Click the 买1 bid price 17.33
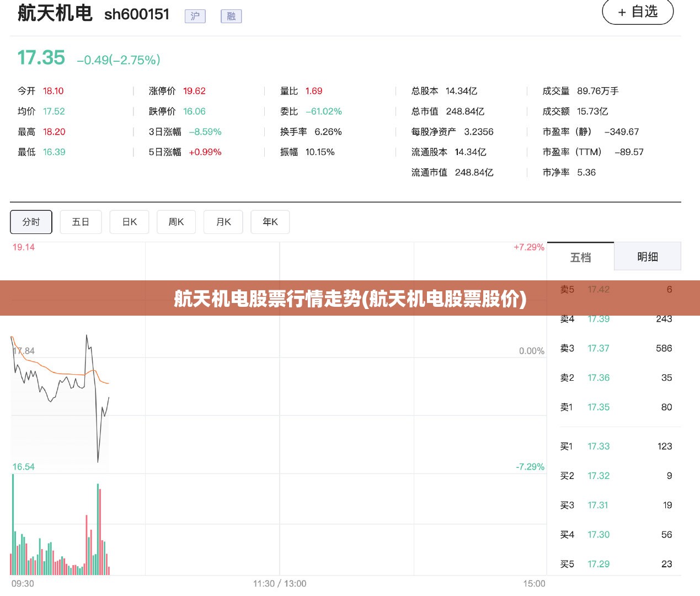The image size is (700, 596). click(x=599, y=446)
